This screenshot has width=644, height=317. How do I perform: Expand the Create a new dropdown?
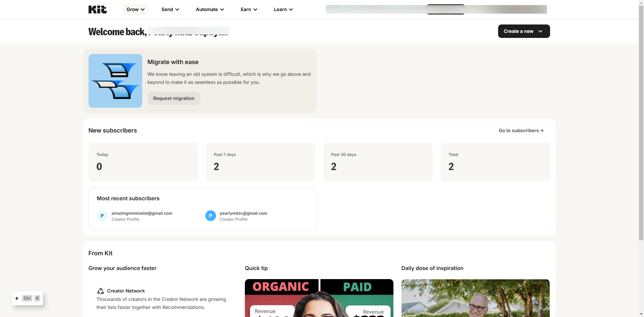point(524,31)
